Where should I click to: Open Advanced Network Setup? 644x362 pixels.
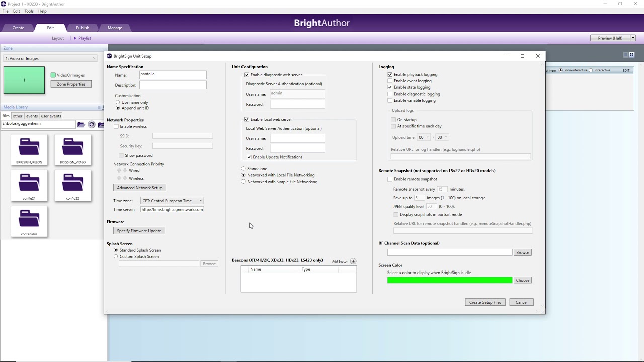[x=139, y=188]
